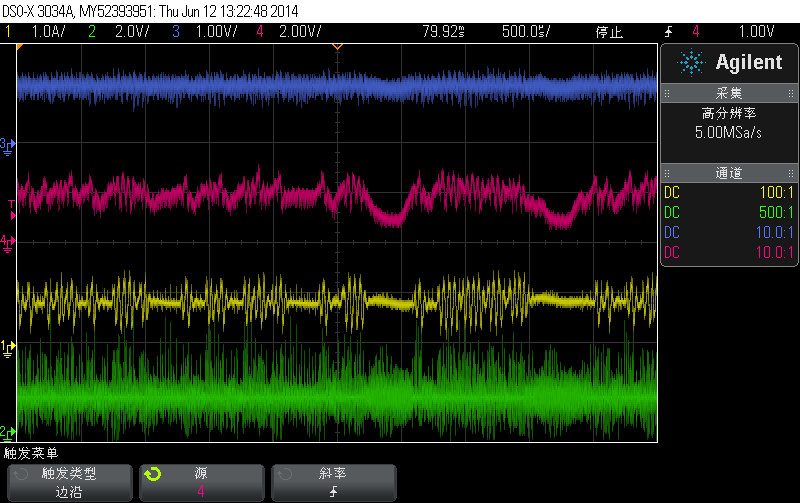
Task: Select channel 1 scale 1.0A/
Action: [x=48, y=32]
